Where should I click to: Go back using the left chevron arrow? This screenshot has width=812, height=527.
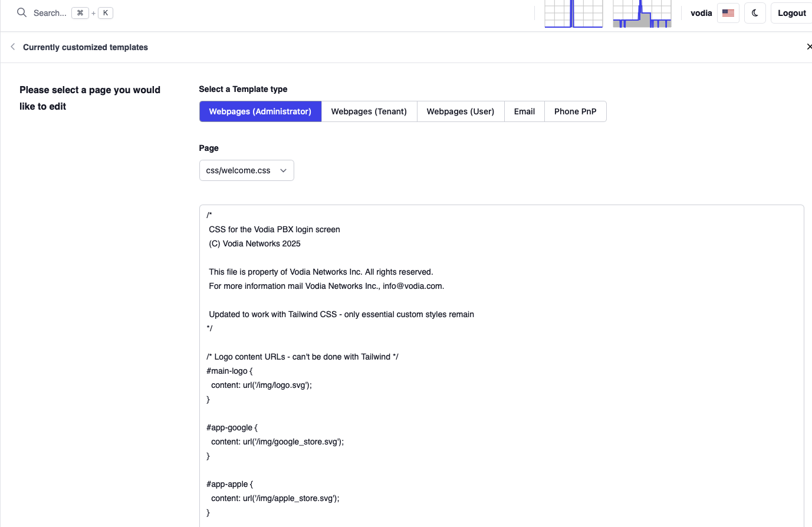pyautogui.click(x=12, y=47)
